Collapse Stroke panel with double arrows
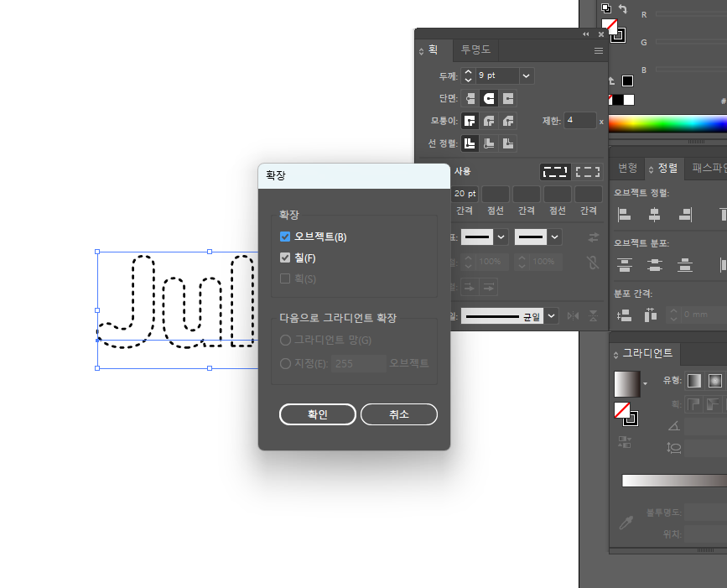This screenshot has width=727, height=588. click(585, 34)
